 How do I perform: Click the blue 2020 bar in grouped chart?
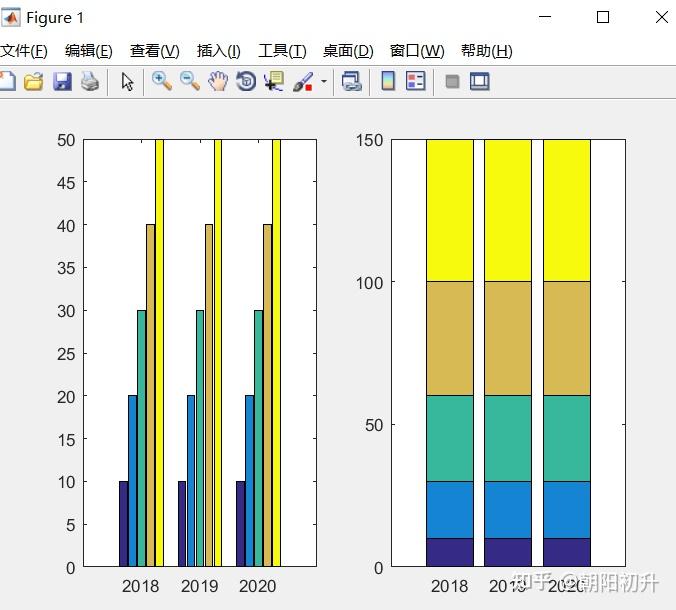point(250,481)
